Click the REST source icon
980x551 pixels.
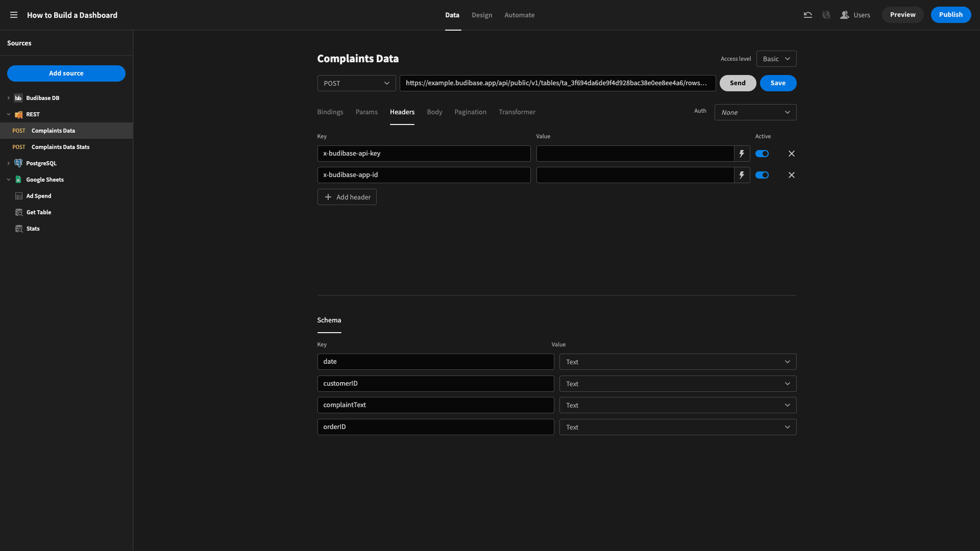(x=18, y=114)
